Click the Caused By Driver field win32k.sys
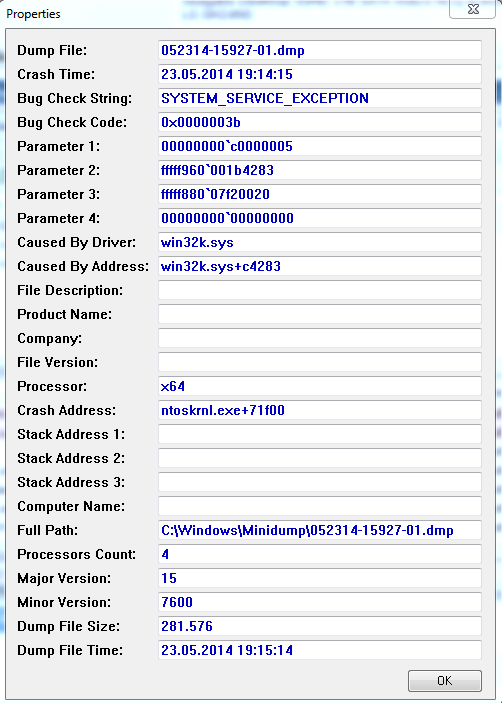502x703 pixels. pos(320,242)
